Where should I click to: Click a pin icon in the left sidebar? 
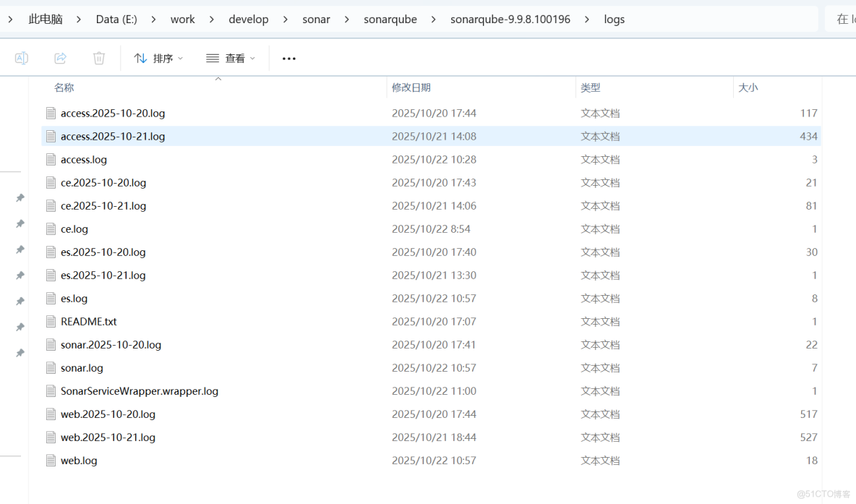click(x=20, y=197)
